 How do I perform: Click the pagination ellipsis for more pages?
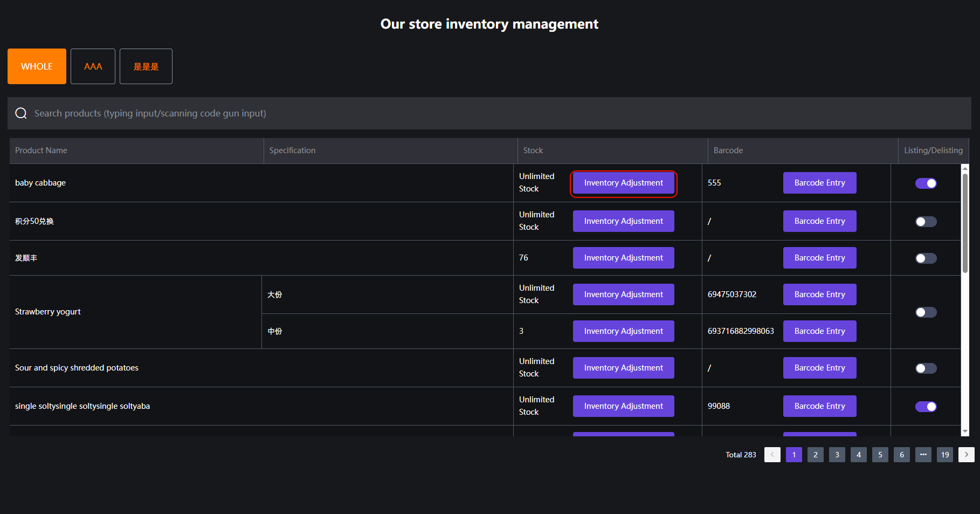click(923, 455)
